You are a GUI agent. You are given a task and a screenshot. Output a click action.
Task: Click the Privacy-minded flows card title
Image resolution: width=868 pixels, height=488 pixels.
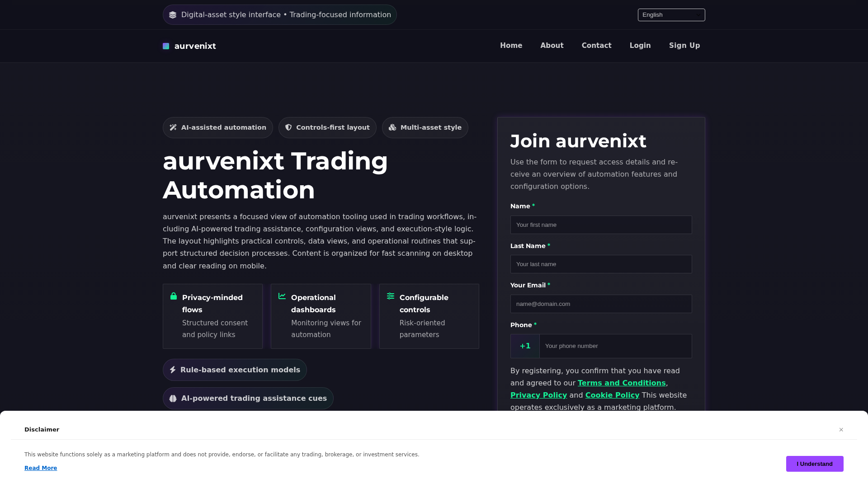pos(212,304)
